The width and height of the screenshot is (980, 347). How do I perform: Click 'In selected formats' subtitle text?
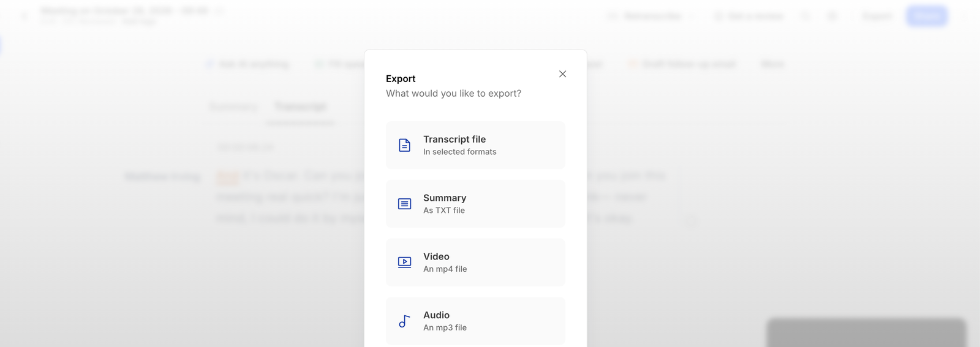click(460, 152)
